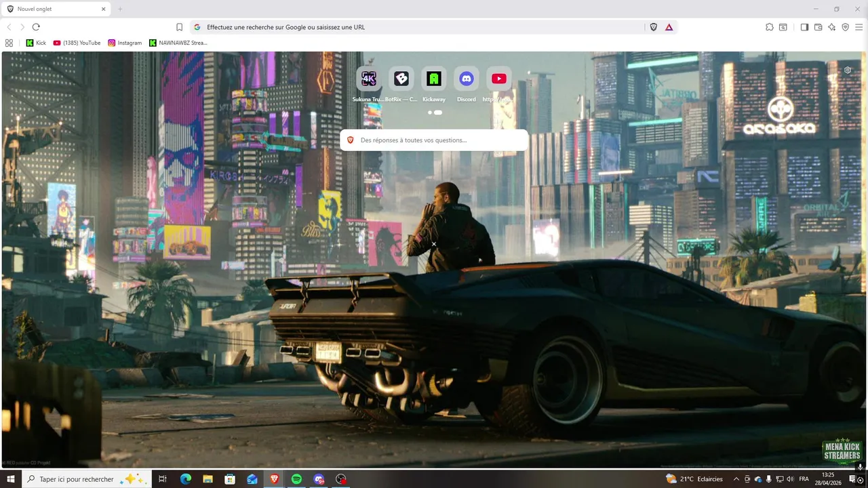The image size is (868, 488).
Task: Open the tab search icon in toolbar
Action: click(783, 27)
